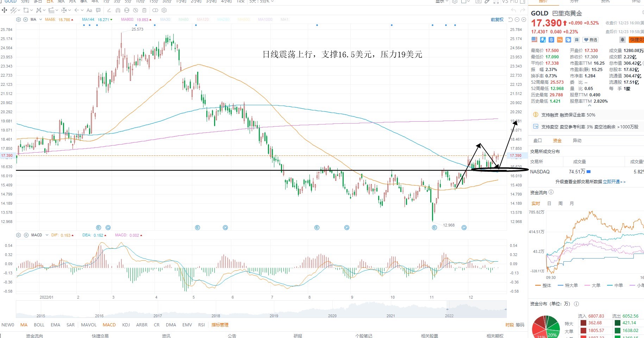Open 前复权 price adjustment selector

(497, 20)
